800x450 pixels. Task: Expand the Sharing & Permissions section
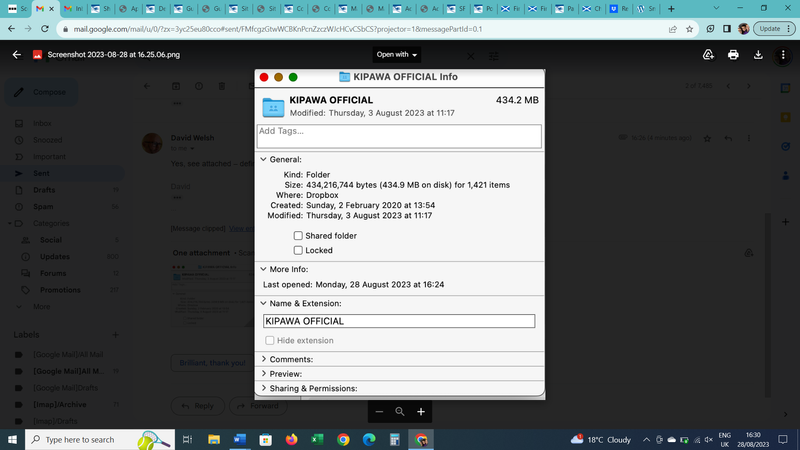263,388
